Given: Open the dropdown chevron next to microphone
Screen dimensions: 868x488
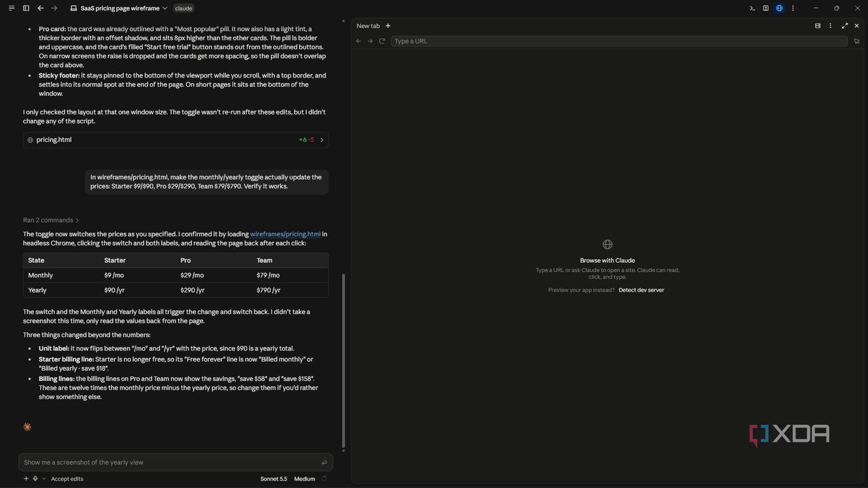Looking at the screenshot, I should (x=43, y=479).
